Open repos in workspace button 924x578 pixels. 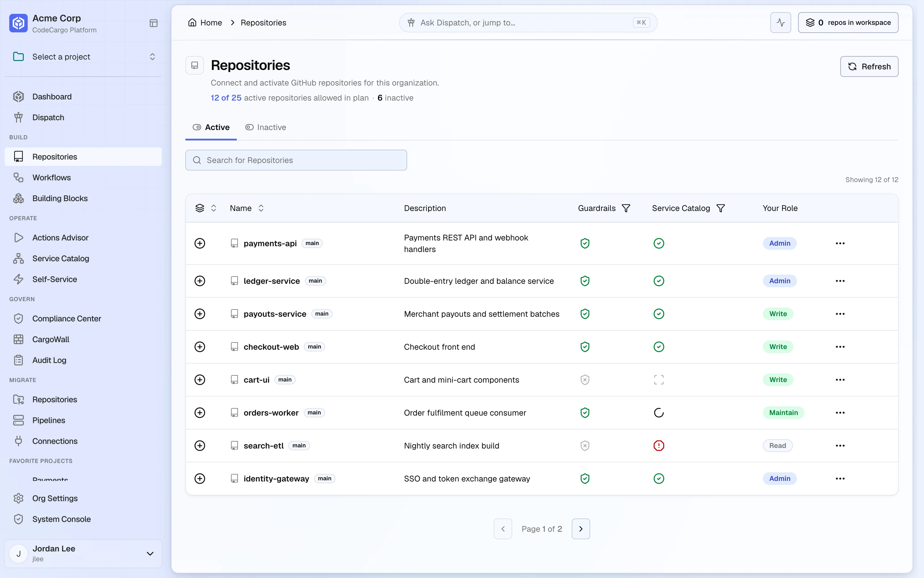pyautogui.click(x=848, y=23)
